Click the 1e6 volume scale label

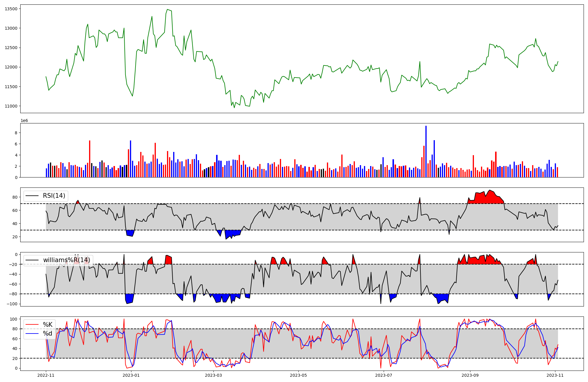[24, 120]
